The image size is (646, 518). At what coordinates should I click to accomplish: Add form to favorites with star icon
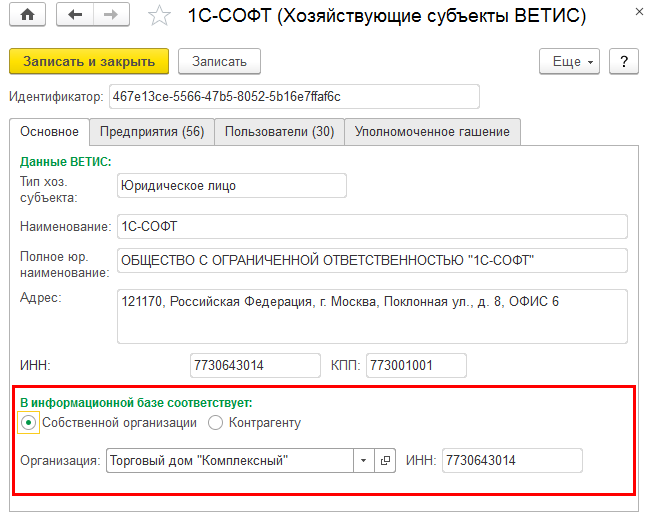tap(159, 16)
